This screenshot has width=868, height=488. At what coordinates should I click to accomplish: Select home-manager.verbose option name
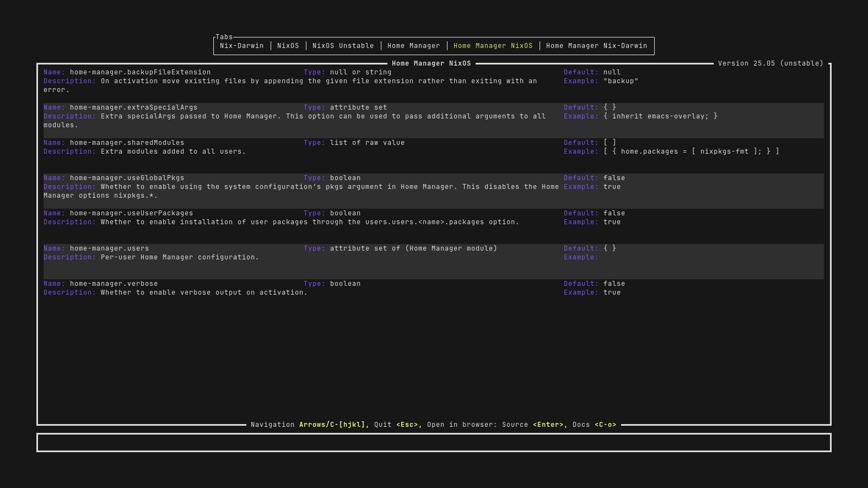click(114, 284)
